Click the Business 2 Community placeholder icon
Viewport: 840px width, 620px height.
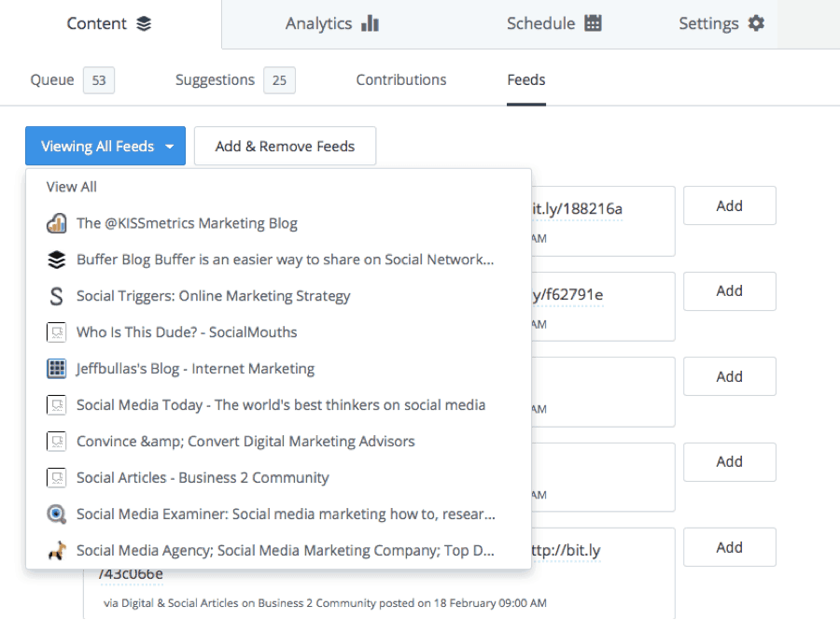click(x=56, y=477)
